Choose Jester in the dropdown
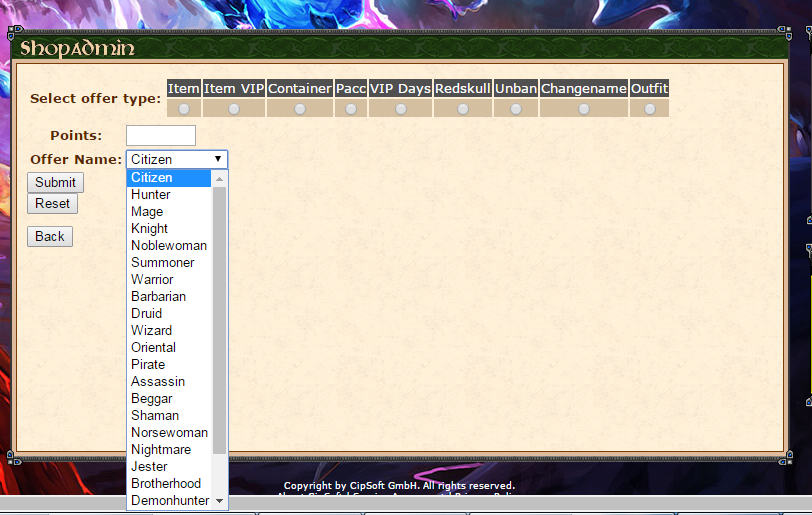Image resolution: width=812 pixels, height=515 pixels. [169, 467]
